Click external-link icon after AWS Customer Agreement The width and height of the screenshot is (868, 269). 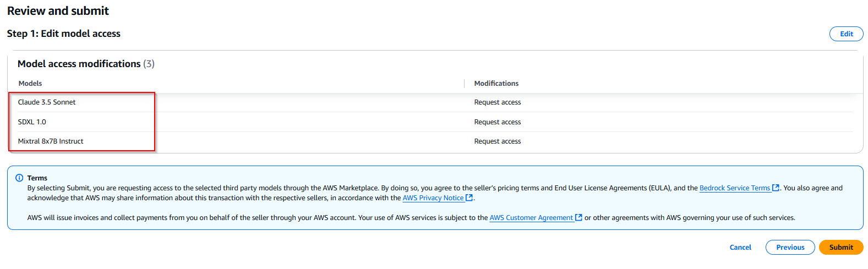(578, 218)
